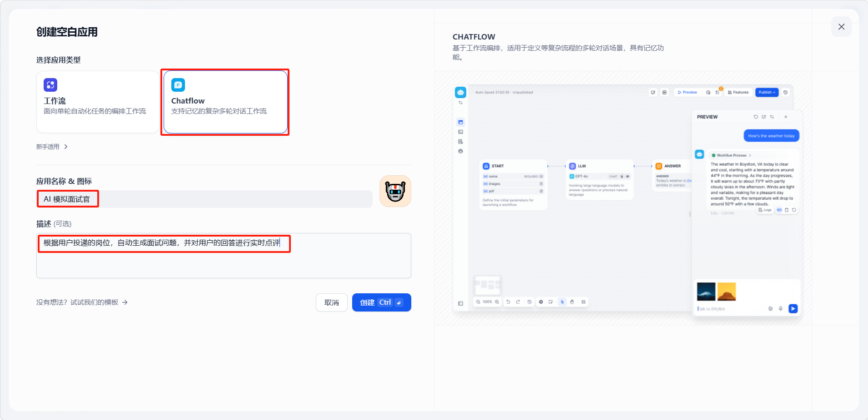Open the 没有想法？试试我们的模板 link
The width and height of the screenshot is (868, 420).
(82, 302)
